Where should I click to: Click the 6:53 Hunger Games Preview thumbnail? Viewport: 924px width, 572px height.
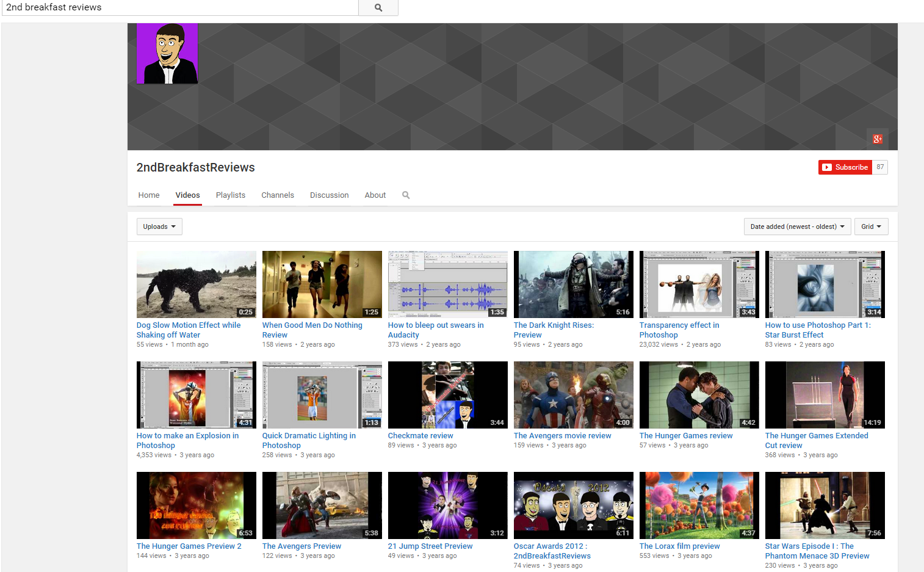pyautogui.click(x=197, y=505)
